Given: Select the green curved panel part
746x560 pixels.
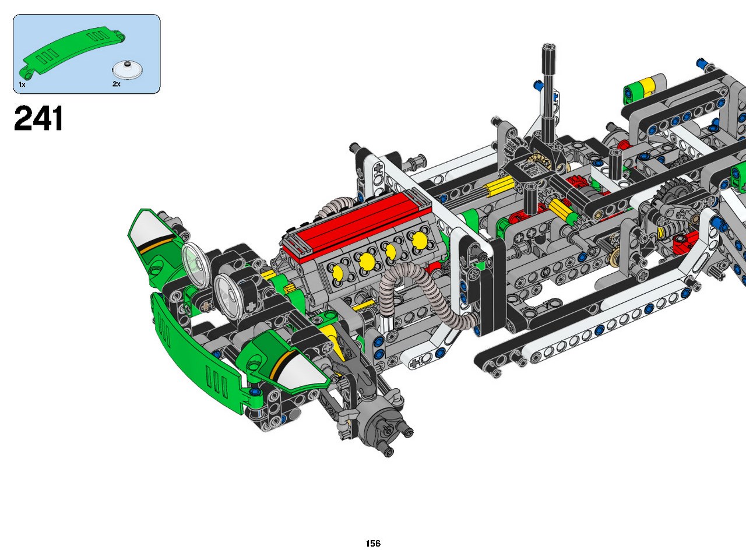Looking at the screenshot, I should (72, 52).
